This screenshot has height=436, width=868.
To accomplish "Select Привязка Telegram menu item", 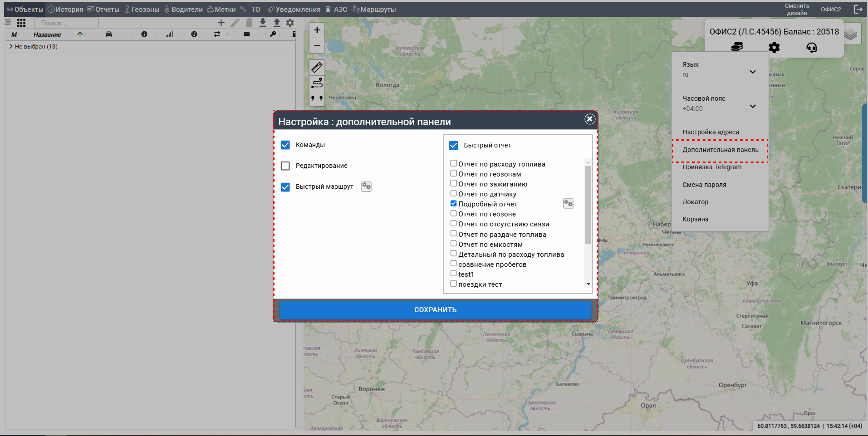I will pos(711,167).
